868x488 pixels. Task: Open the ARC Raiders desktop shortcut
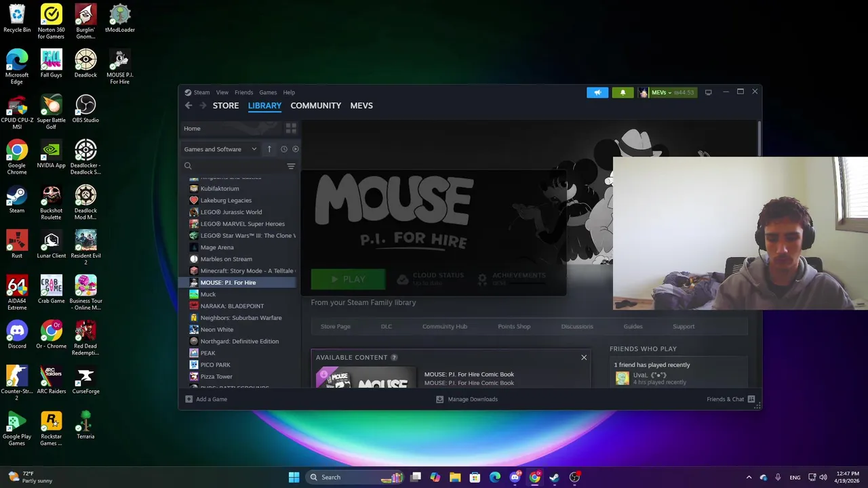click(52, 380)
